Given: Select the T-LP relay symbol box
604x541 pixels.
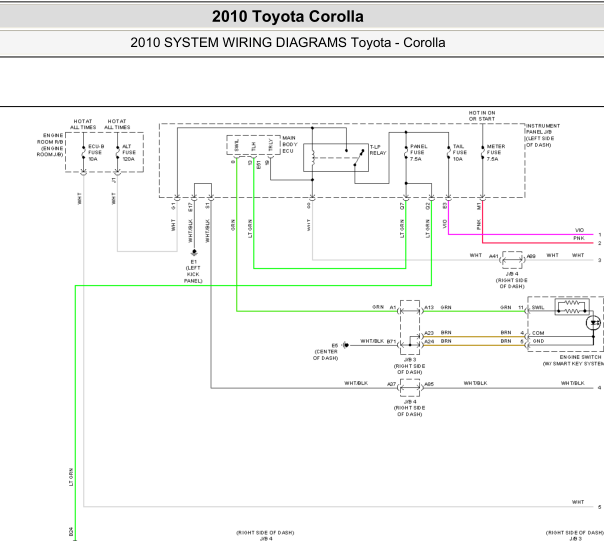Looking at the screenshot, I should (x=336, y=157).
